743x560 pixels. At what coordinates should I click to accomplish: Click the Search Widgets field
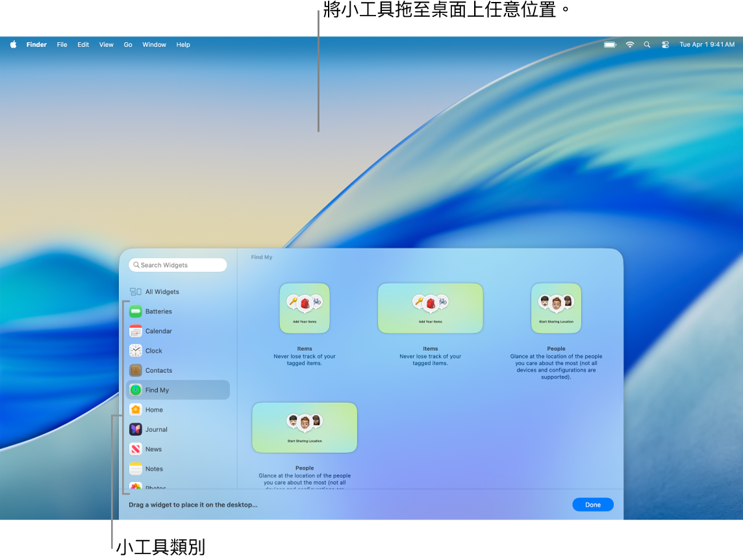click(x=178, y=265)
